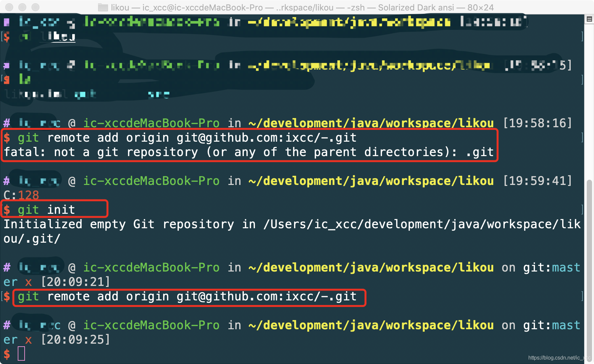Click the window title text 'likou — ic_xcc@ic-xccdeMacBook-Pro'
The width and height of the screenshot is (594, 364).
point(187,7)
